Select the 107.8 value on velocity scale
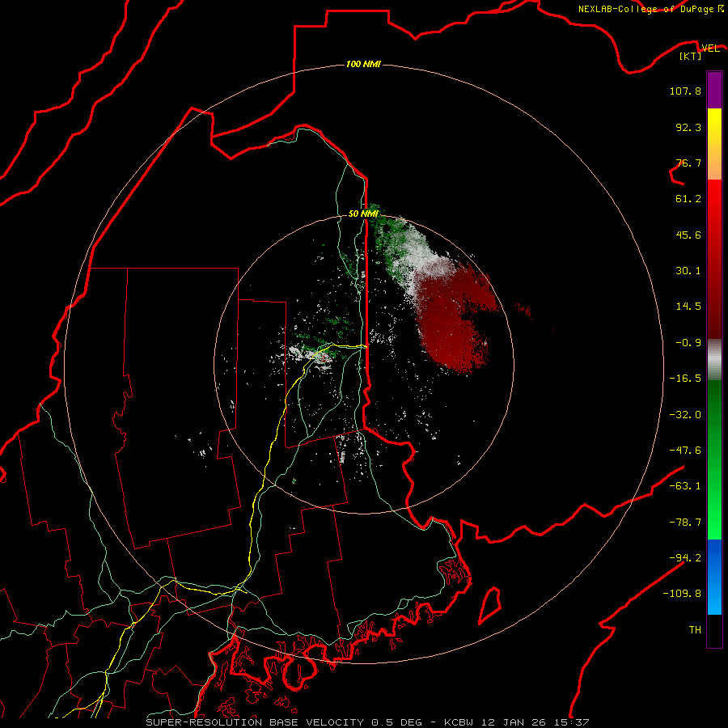728x728 pixels. pos(685,91)
